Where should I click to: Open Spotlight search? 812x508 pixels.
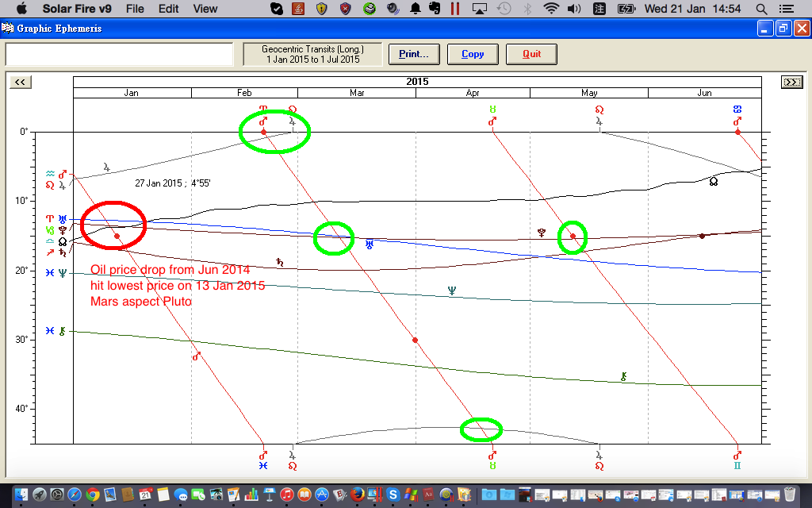[761, 8]
